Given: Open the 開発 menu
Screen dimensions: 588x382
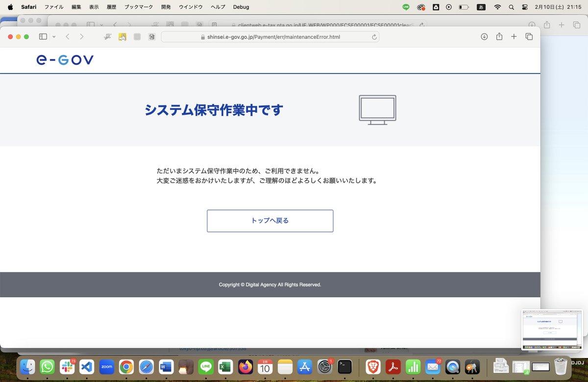Looking at the screenshot, I should click(x=166, y=7).
